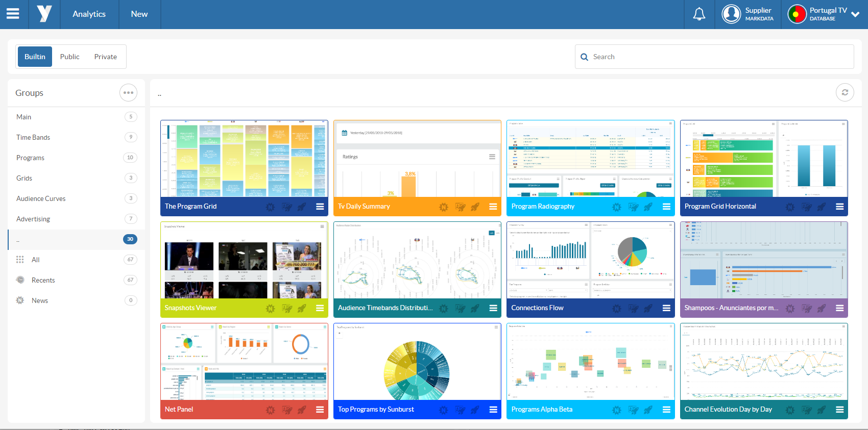Open the main hamburger menu

pyautogui.click(x=13, y=14)
